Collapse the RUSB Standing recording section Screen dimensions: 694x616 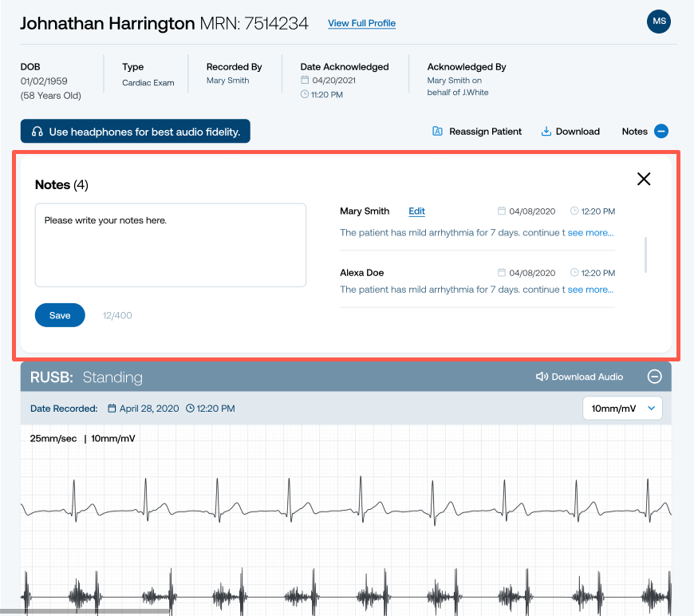click(654, 377)
